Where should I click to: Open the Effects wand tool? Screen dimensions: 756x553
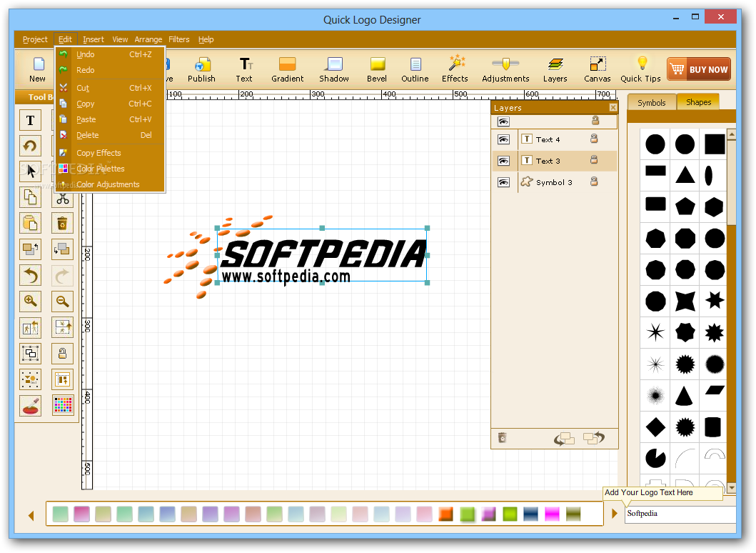[x=455, y=69]
